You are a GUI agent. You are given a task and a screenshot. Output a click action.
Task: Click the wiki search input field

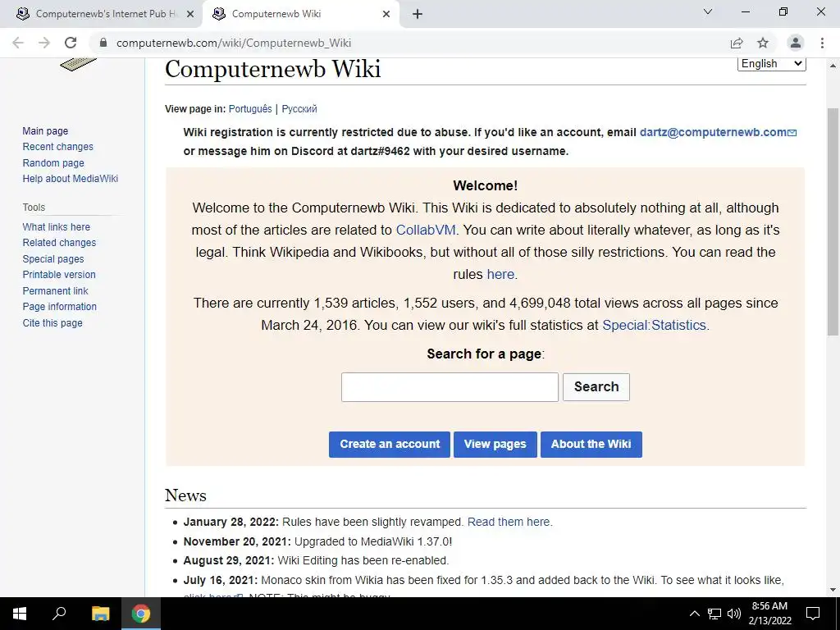pyautogui.click(x=450, y=387)
